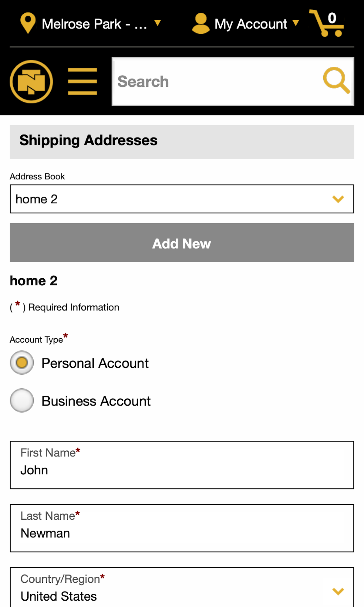Click the Northern Tool logo

coord(31,81)
